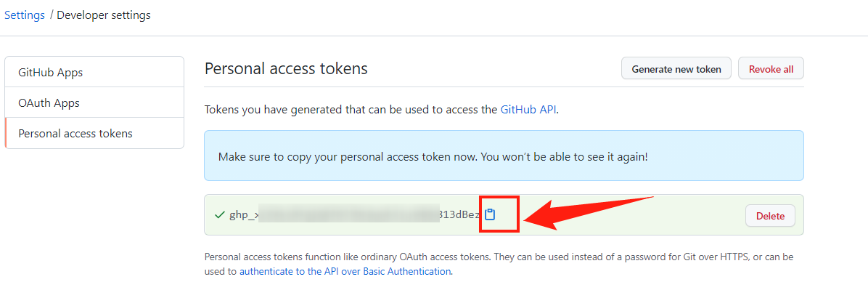868x306 pixels.
Task: Click the green checkmark beside the token
Action: click(x=219, y=215)
